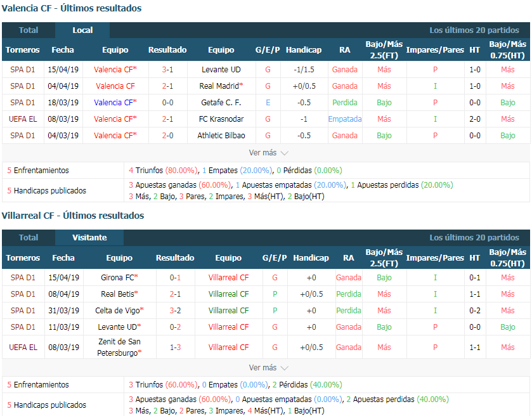
Task: Expand Ver más under Valencia CF results
Action: [268, 153]
